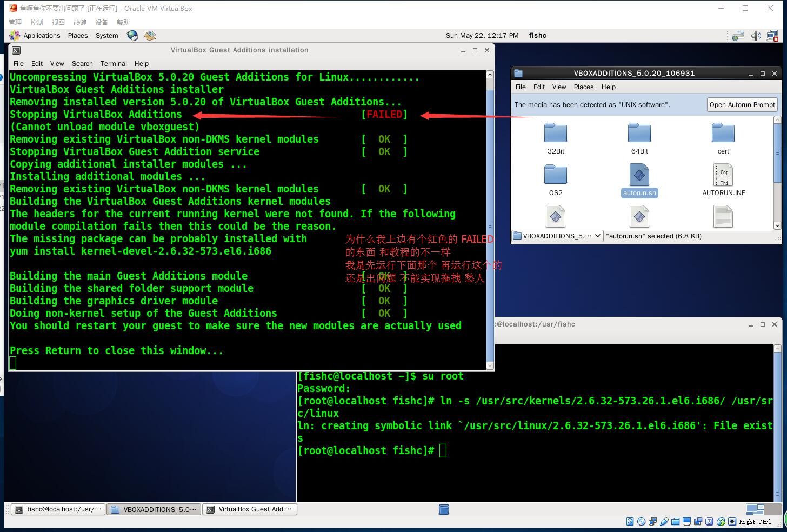Open Places menu in VBOXADDITIONS file browser
The image size is (787, 532).
584,87
